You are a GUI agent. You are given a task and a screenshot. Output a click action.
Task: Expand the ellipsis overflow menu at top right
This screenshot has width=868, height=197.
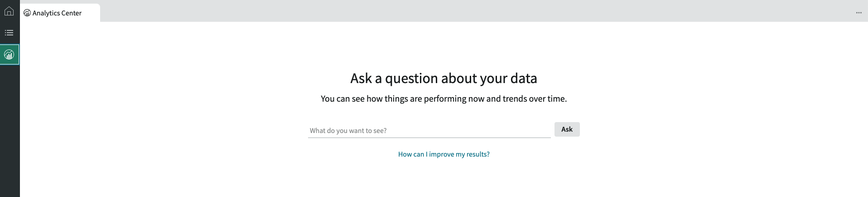858,13
